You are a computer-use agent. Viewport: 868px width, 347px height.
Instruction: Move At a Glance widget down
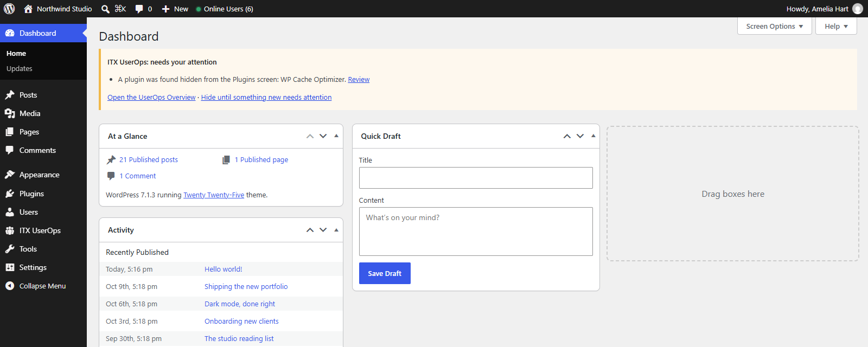pos(323,136)
